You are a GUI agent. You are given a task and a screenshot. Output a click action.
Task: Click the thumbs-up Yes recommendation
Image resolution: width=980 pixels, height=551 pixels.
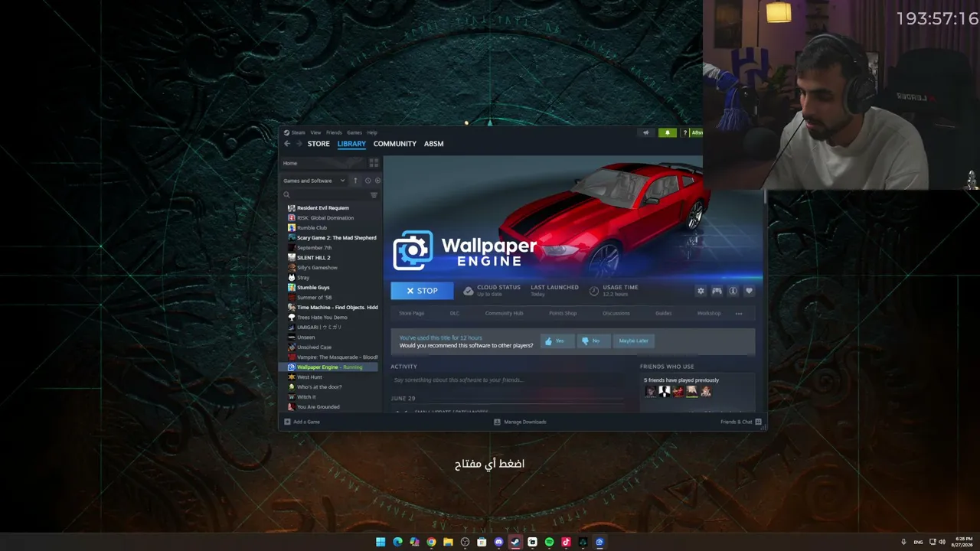point(557,341)
